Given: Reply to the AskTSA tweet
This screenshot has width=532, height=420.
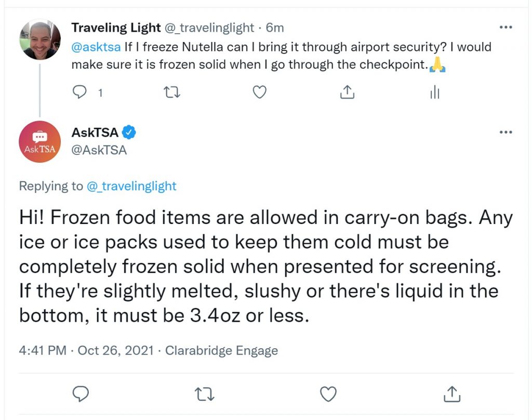Looking at the screenshot, I should pos(81,394).
